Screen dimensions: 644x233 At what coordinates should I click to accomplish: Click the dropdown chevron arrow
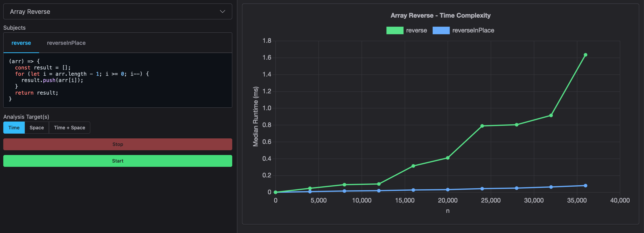pyautogui.click(x=222, y=12)
